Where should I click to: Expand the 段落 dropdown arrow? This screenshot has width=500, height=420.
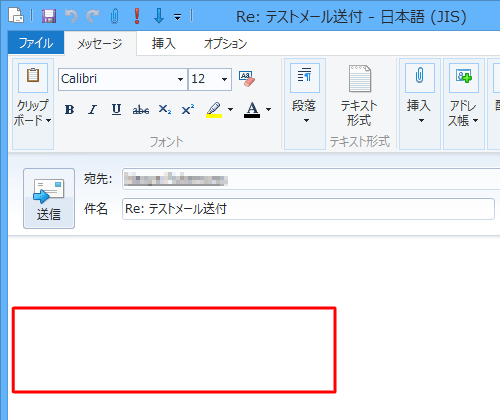pyautogui.click(x=306, y=121)
